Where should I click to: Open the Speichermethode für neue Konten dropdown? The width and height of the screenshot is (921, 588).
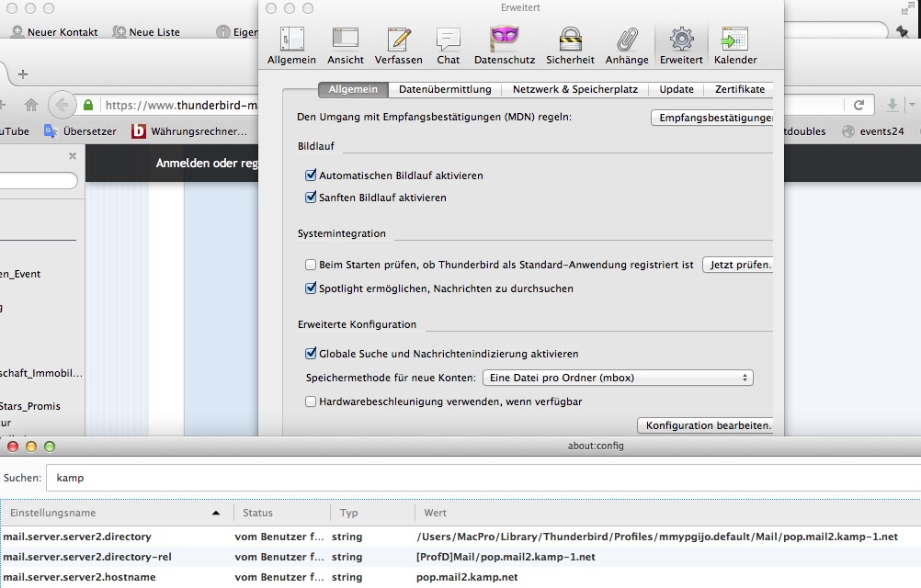coord(618,378)
